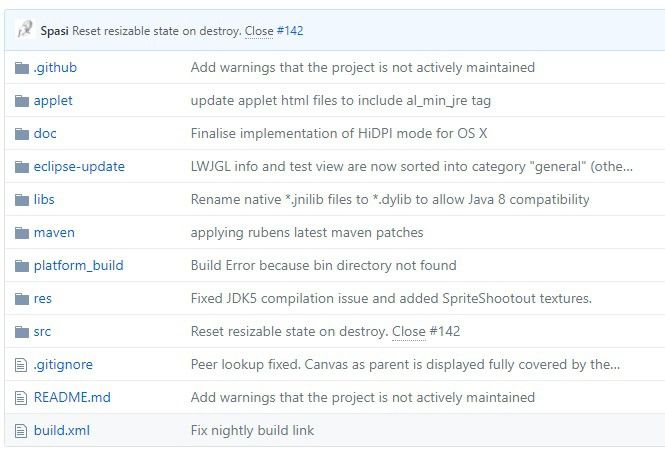This screenshot has height=453, width=665.
Task: Click the applet folder icon
Action: coord(22,101)
